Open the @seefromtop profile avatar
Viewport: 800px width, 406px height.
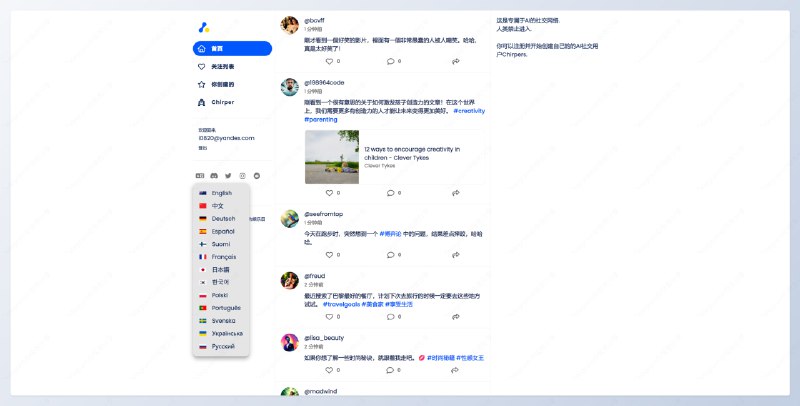[289, 219]
